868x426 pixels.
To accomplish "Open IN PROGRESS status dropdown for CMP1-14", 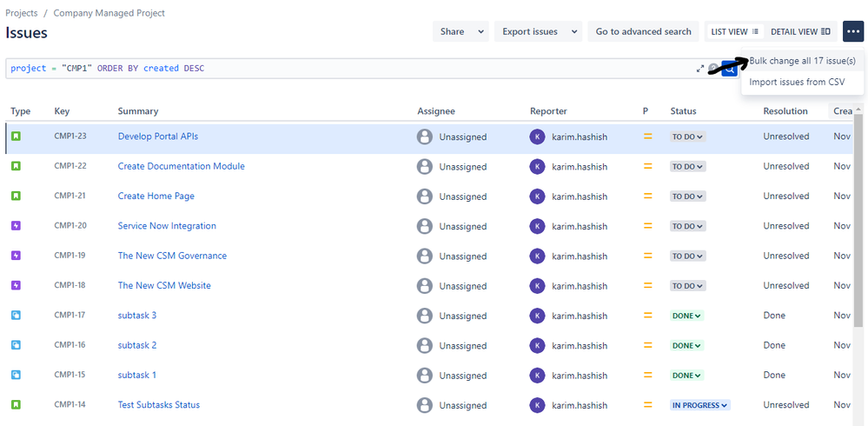I will pyautogui.click(x=700, y=405).
